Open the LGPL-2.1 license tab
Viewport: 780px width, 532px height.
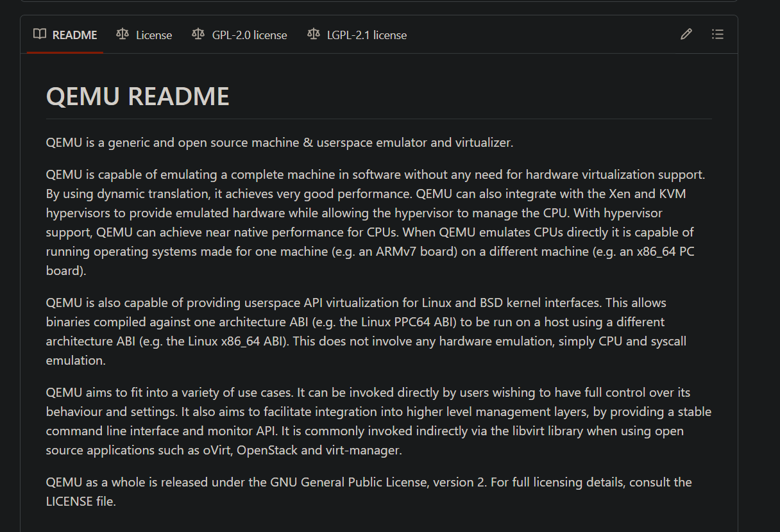tap(357, 35)
